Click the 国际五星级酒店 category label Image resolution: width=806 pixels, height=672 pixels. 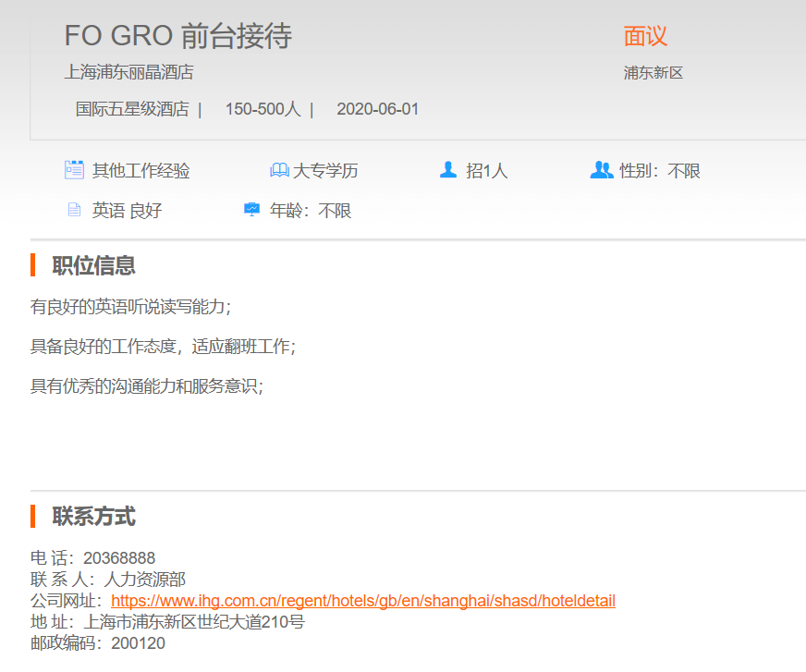132,109
